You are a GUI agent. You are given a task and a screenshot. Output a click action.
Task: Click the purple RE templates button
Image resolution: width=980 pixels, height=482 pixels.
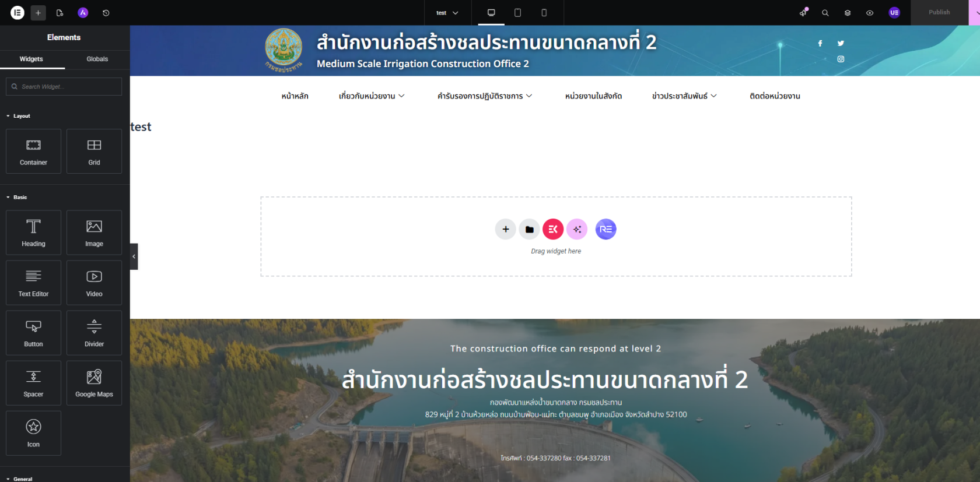tap(606, 229)
